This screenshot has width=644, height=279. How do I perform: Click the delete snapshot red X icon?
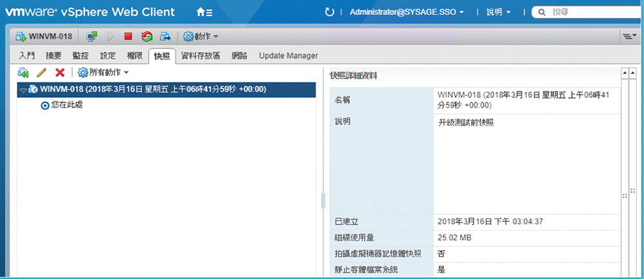tap(60, 73)
